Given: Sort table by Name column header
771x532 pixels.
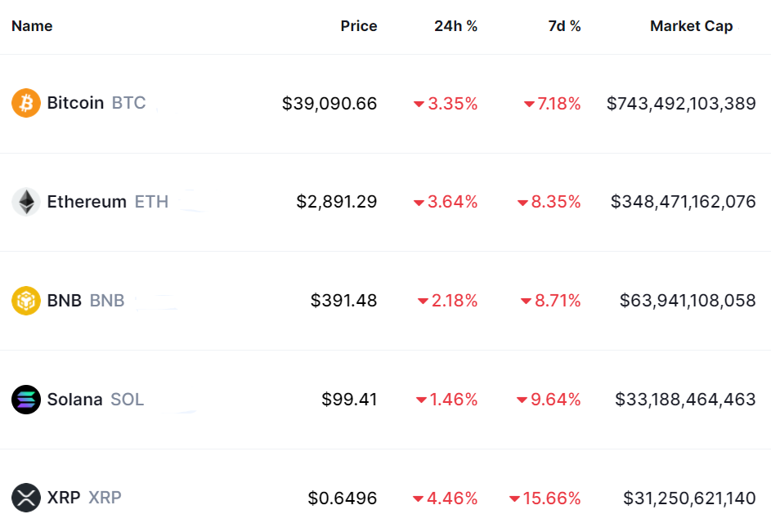Looking at the screenshot, I should pos(32,26).
